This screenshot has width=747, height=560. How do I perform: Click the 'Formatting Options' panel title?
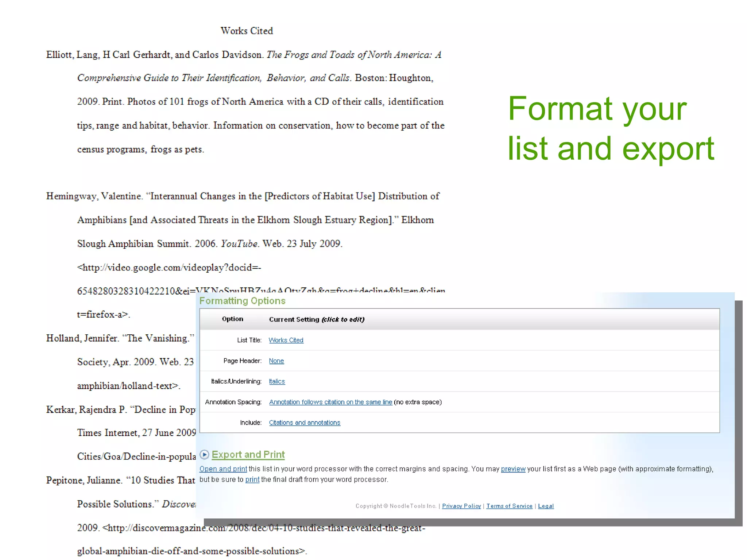click(x=242, y=301)
